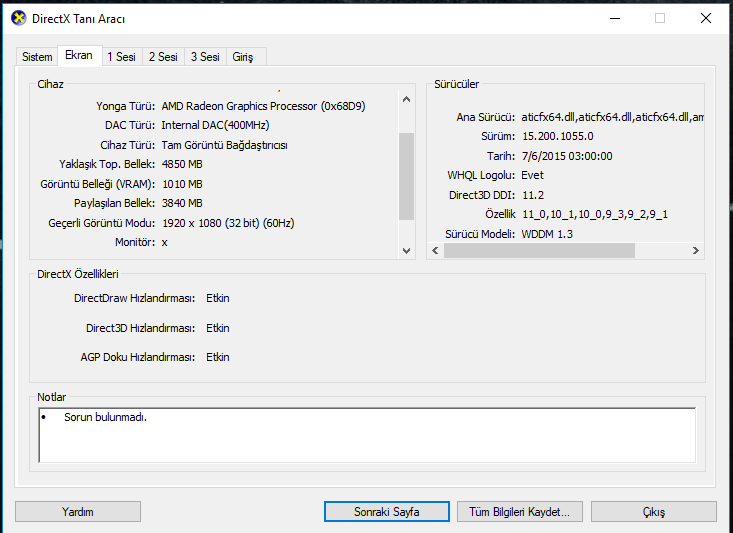Click the Sürücüler horizontal scrollbar thumb
733x533 pixels.
click(x=539, y=251)
